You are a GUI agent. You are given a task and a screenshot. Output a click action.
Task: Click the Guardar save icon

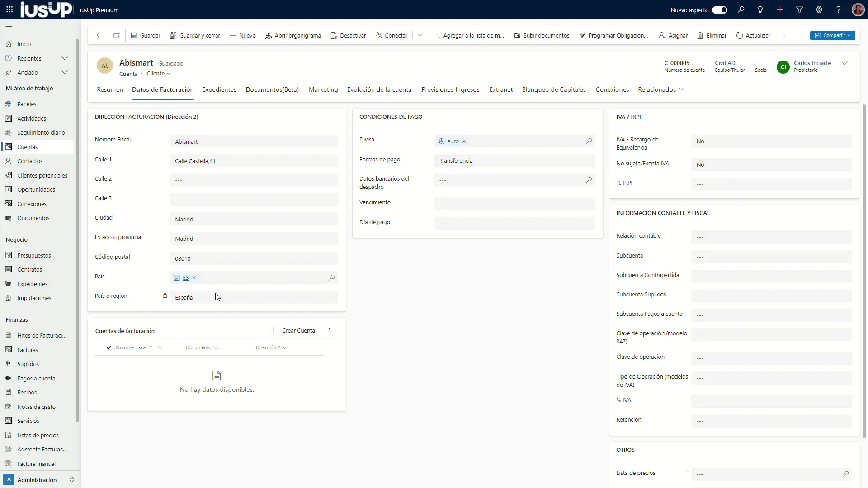point(134,36)
